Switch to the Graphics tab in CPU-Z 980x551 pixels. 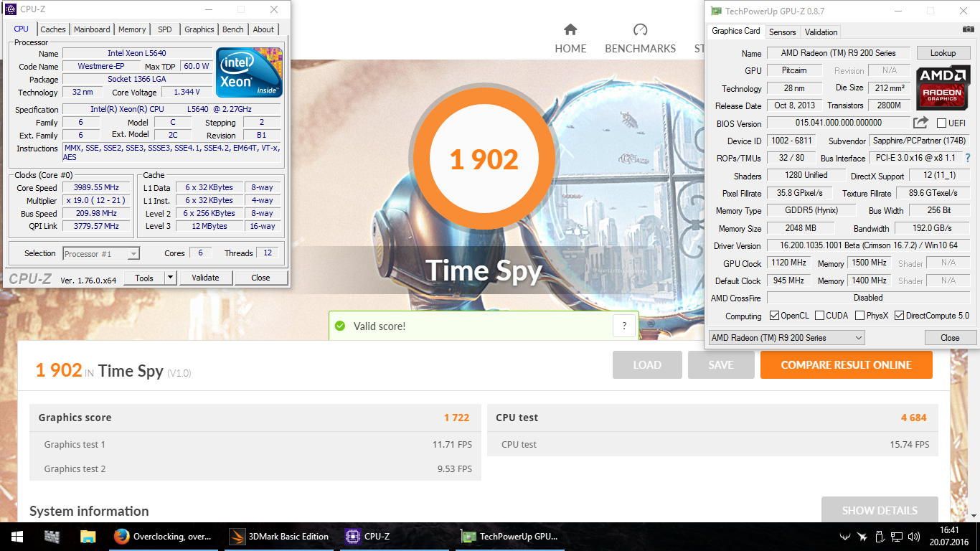coord(199,29)
